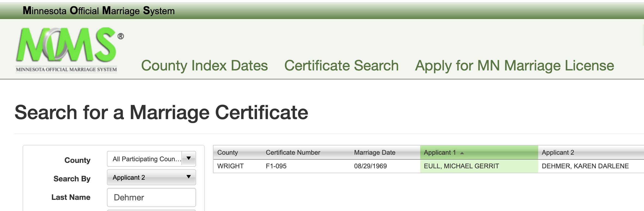
Task: Click the MOMS logo image
Action: click(66, 49)
